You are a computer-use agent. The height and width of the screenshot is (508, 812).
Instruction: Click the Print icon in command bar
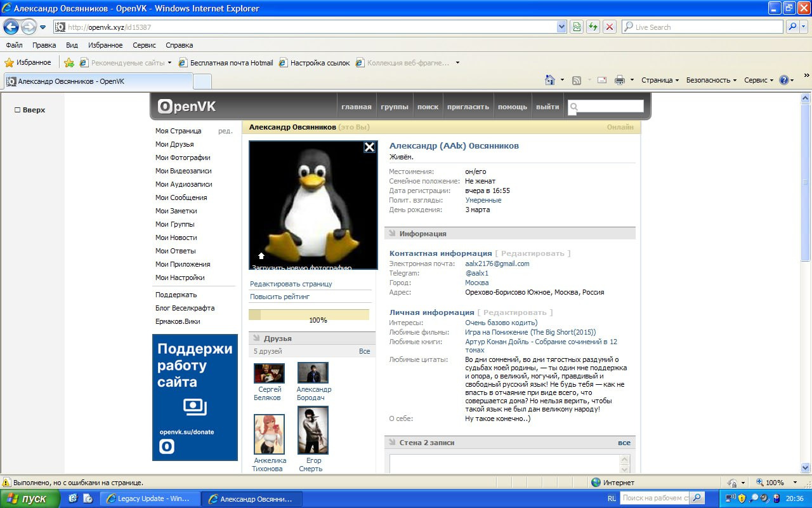coord(620,80)
